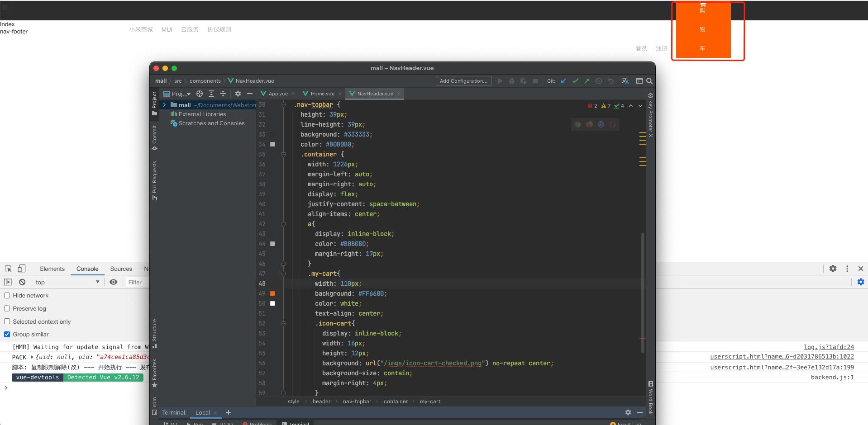Open in Safari browser icon in editor

601,124
